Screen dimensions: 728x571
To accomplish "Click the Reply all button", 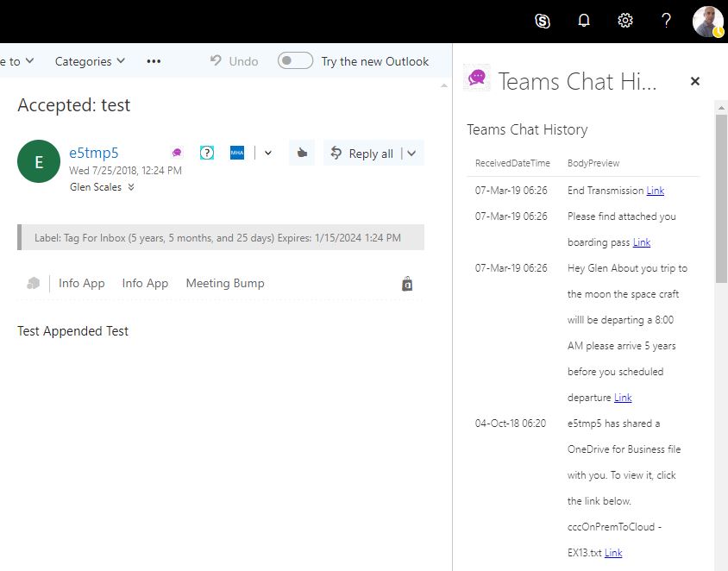I will tap(361, 154).
